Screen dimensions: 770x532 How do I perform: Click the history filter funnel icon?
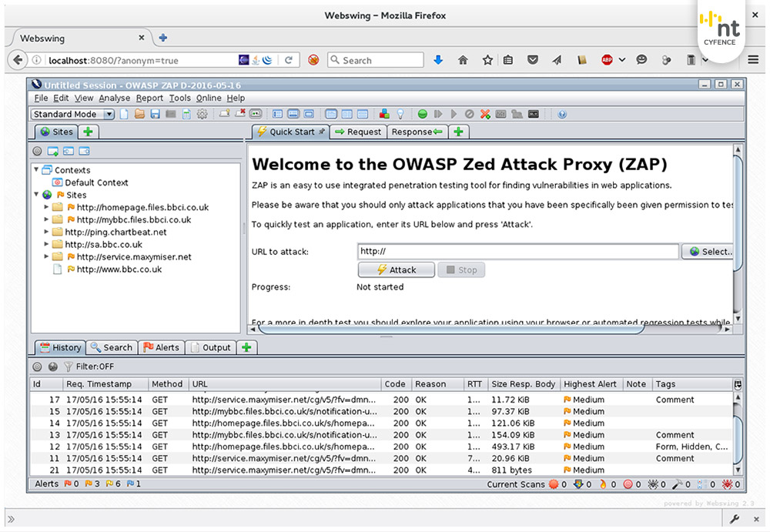point(68,366)
